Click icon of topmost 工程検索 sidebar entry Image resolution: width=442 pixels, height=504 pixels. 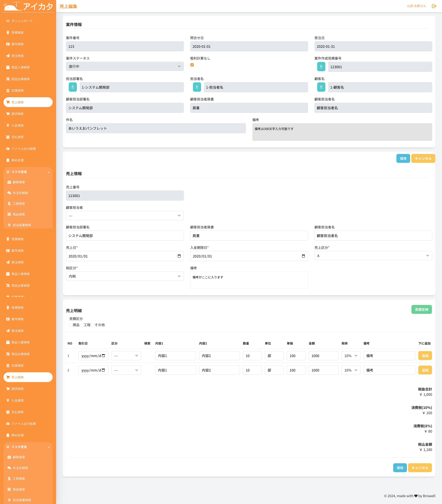click(x=9, y=204)
